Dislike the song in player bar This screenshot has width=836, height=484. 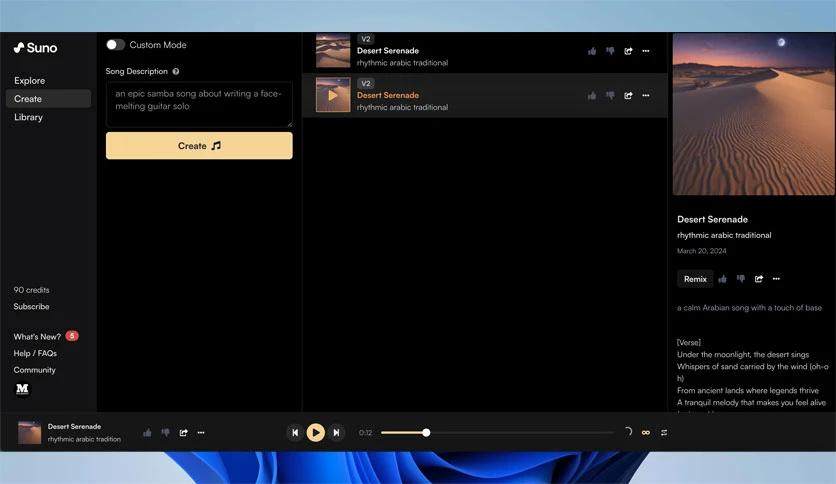point(165,433)
